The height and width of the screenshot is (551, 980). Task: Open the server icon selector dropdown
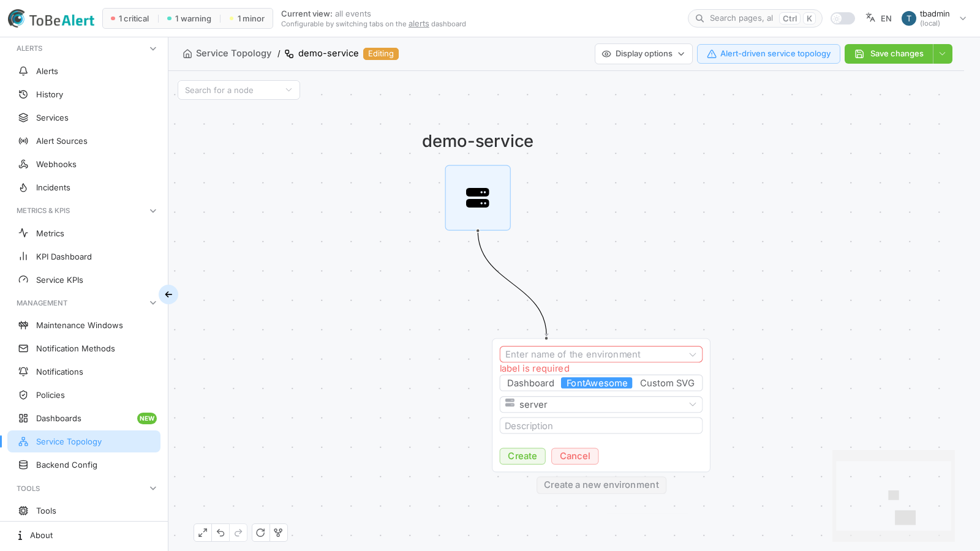click(x=601, y=405)
